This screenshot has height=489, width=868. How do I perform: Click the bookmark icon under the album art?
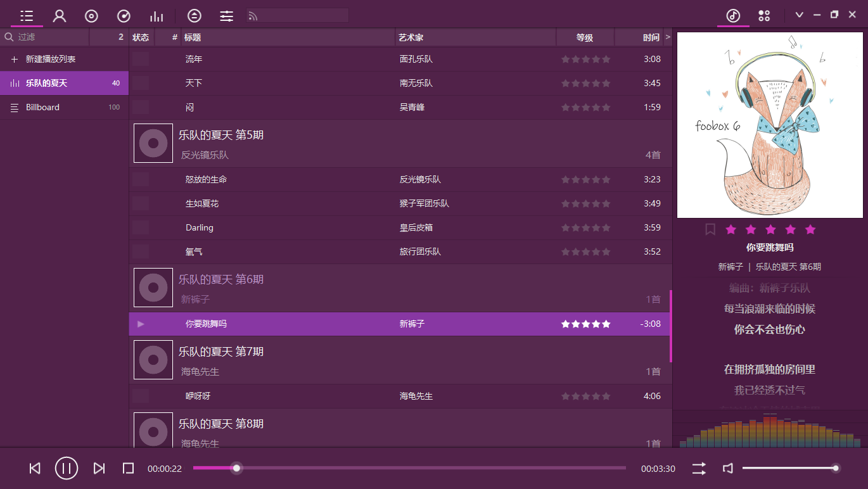tap(710, 229)
